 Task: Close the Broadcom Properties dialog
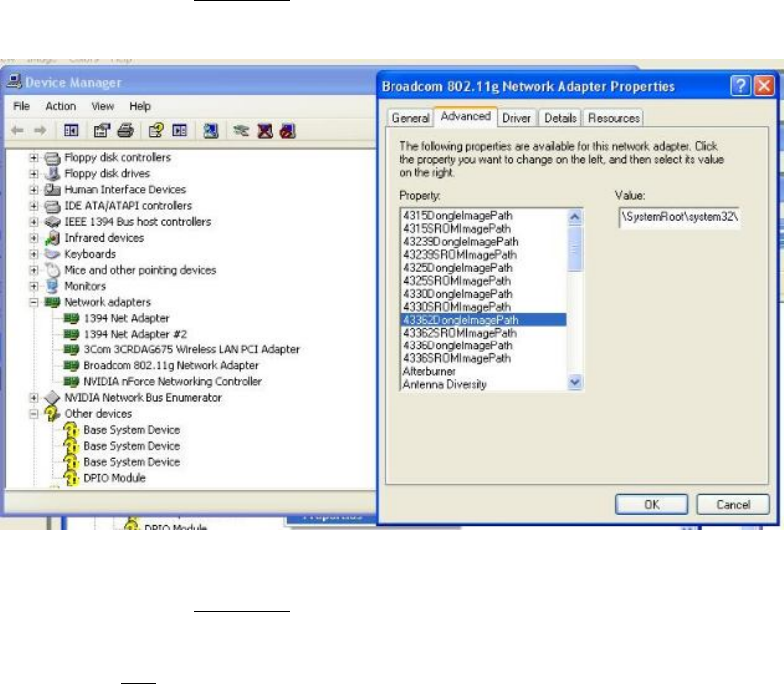764,86
